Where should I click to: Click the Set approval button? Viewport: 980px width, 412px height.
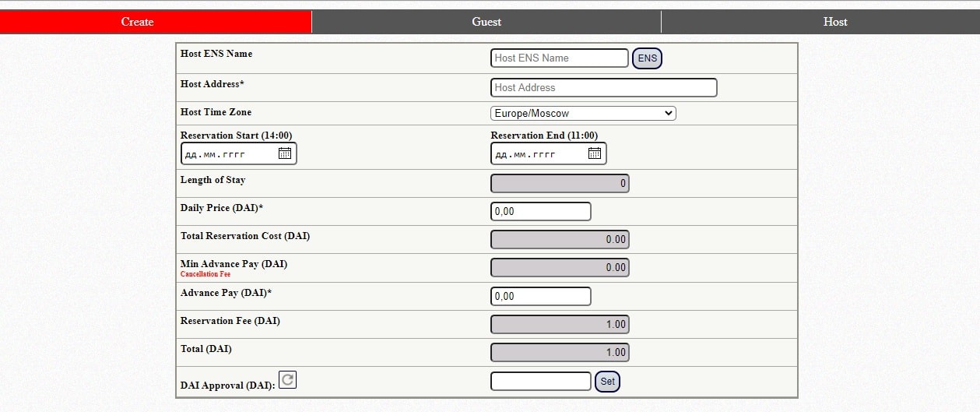[607, 382]
